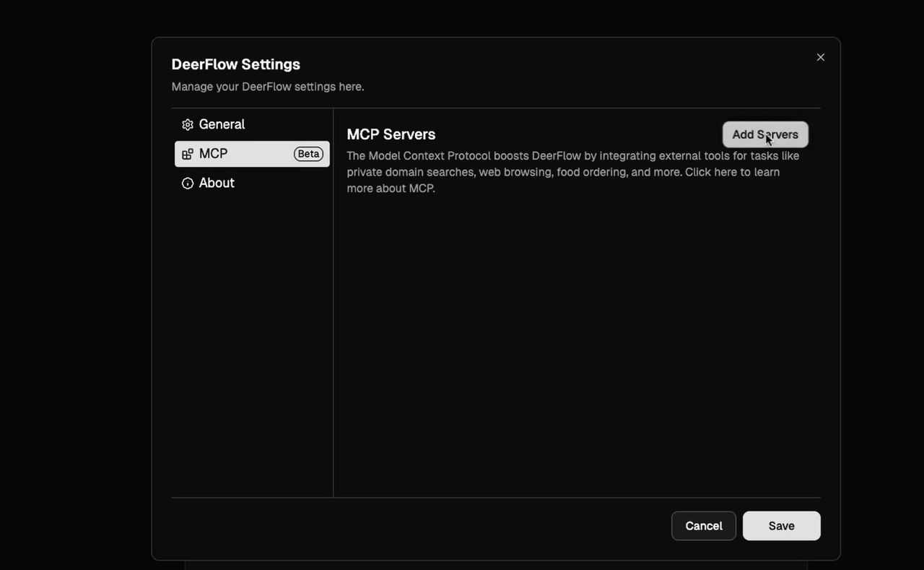924x570 pixels.
Task: Save the DeerFlow settings
Action: (x=781, y=526)
